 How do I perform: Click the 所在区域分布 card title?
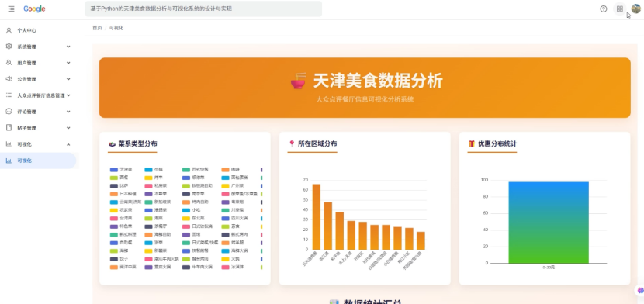[317, 144]
